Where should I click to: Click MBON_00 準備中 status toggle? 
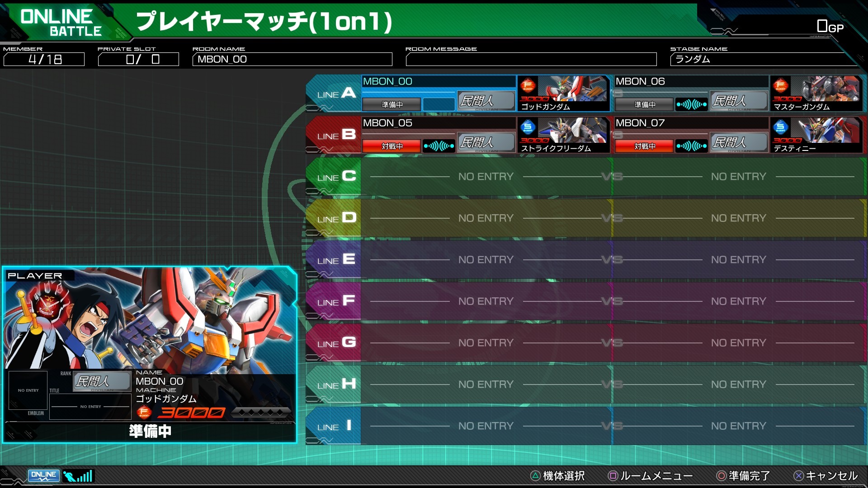pos(392,105)
